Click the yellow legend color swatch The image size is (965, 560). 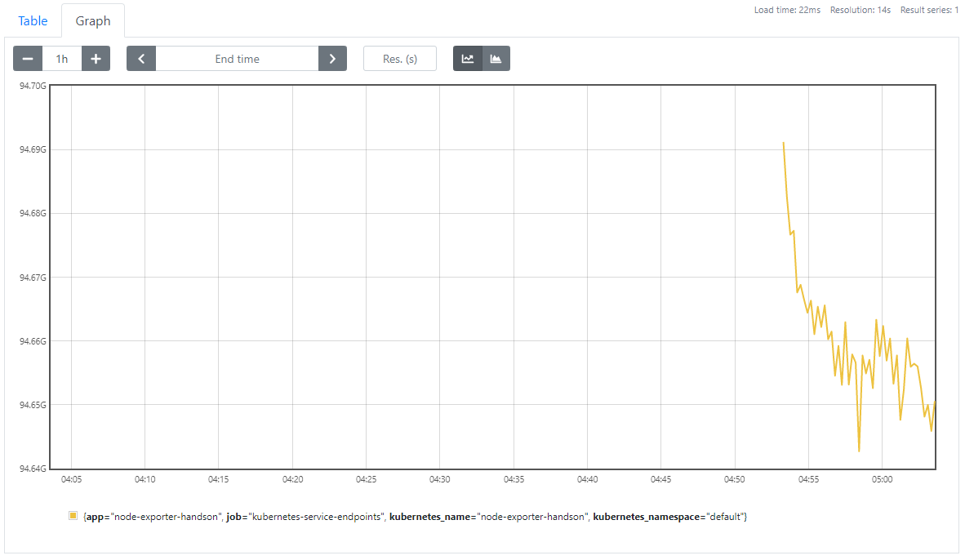point(73,516)
